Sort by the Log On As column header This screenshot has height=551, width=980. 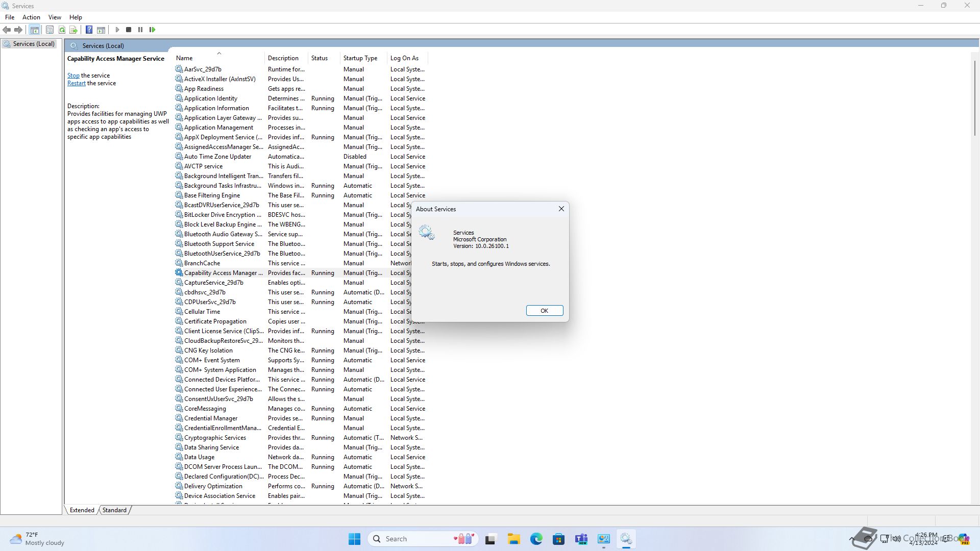pos(407,58)
